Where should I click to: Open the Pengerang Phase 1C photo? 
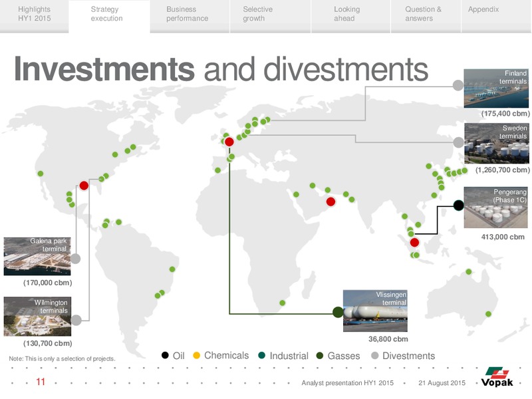495,207
